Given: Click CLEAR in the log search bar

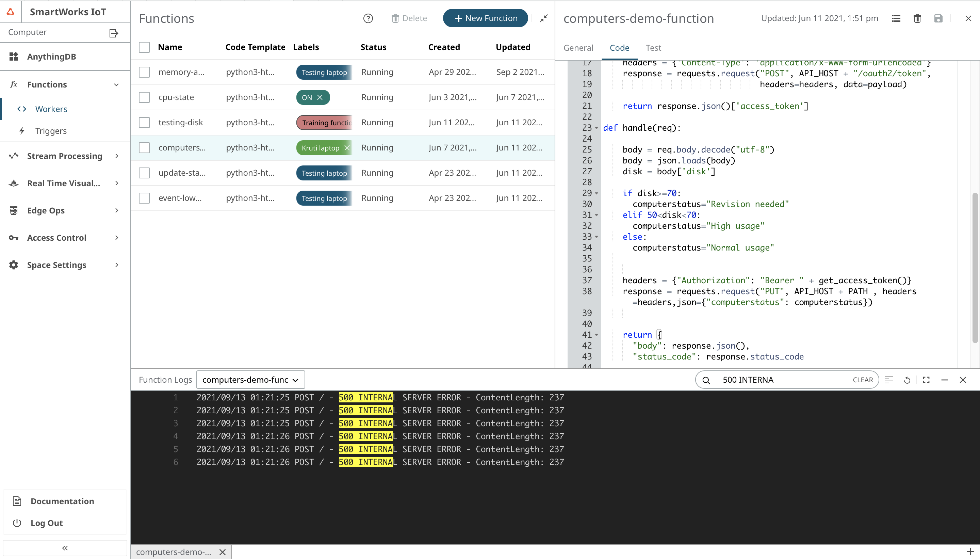Looking at the screenshot, I should 862,380.
